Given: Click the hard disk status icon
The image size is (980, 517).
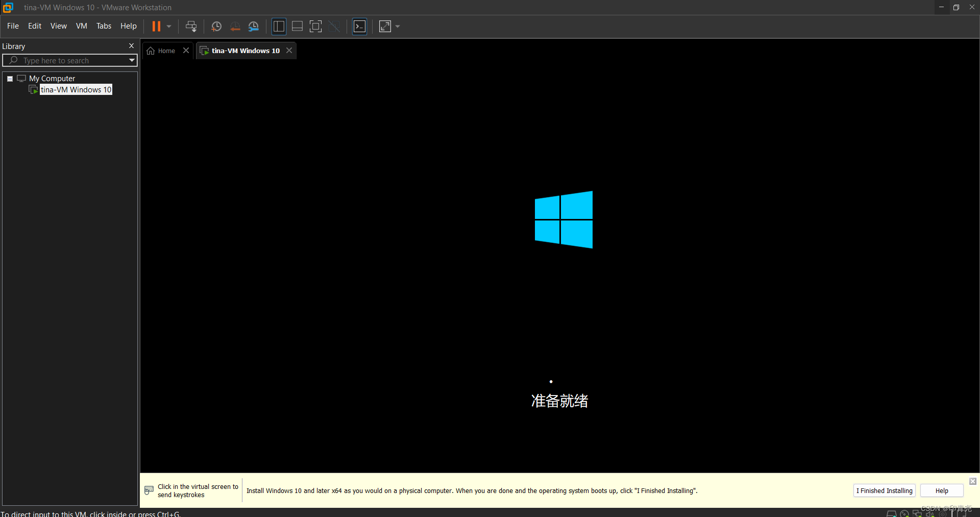Looking at the screenshot, I should [891, 513].
